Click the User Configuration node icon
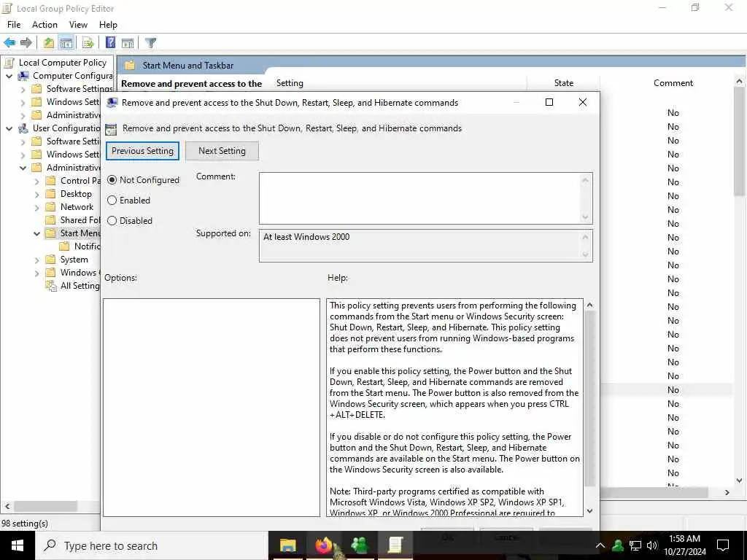The image size is (747, 560). 23,128
